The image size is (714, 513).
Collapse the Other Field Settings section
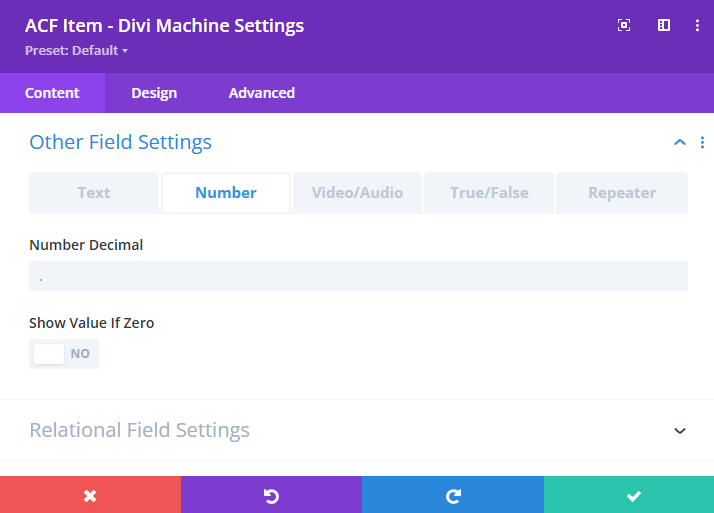click(679, 142)
